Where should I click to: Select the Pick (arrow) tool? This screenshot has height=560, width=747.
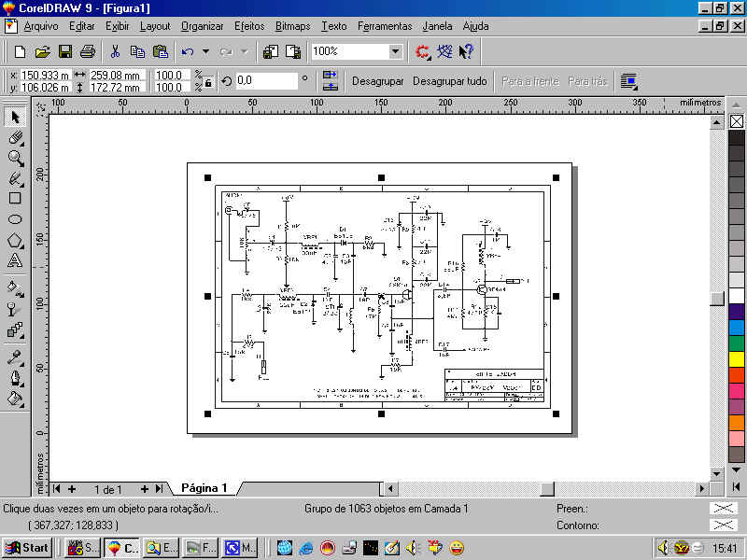(x=15, y=118)
